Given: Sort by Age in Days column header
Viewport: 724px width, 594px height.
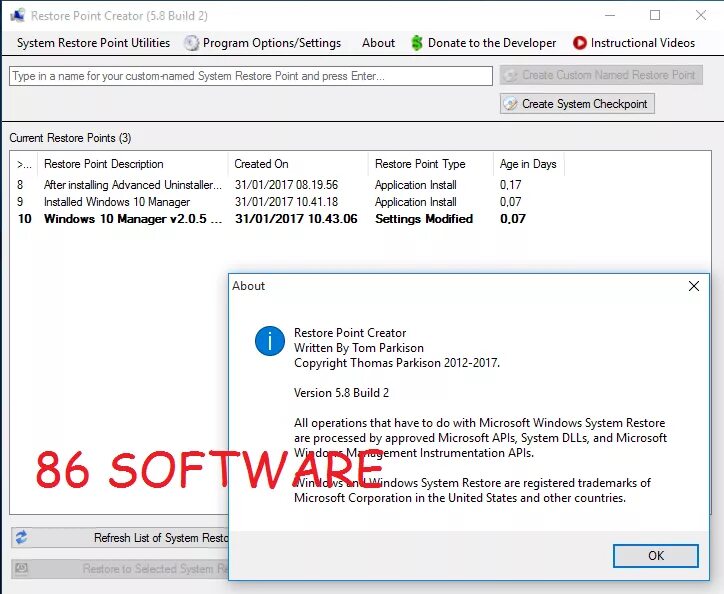Looking at the screenshot, I should 529,164.
